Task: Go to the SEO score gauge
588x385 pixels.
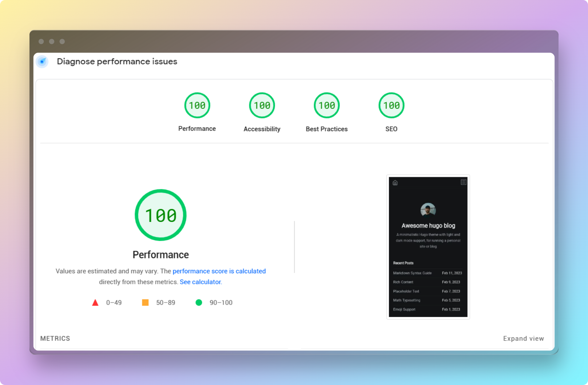Action: 391,106
